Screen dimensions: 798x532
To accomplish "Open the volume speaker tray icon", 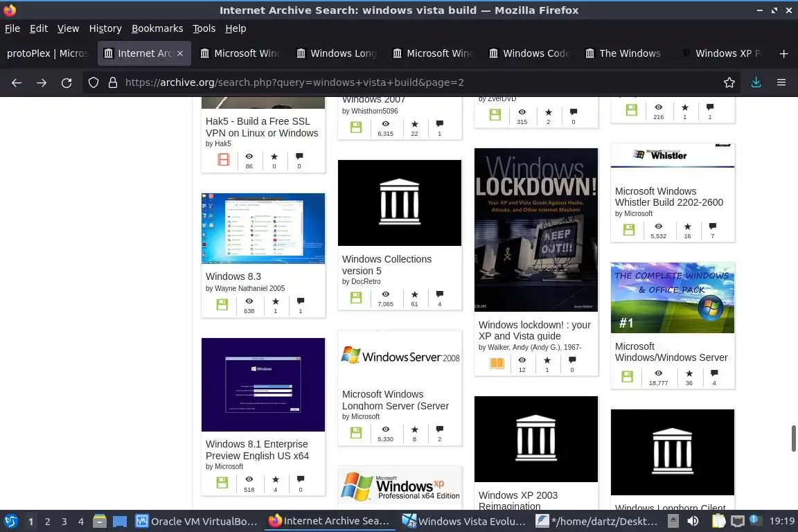I will coord(693,522).
